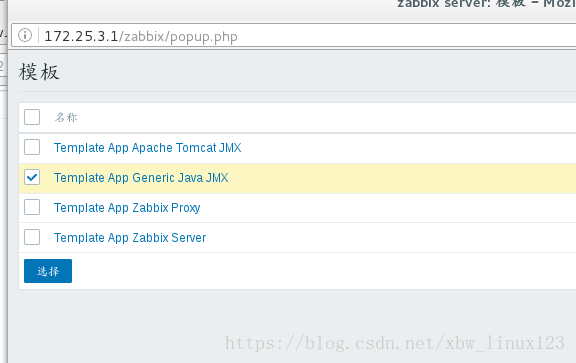Enable the Template App Zabbix Server checkbox
Viewport: 576px width, 363px height.
[x=32, y=237]
